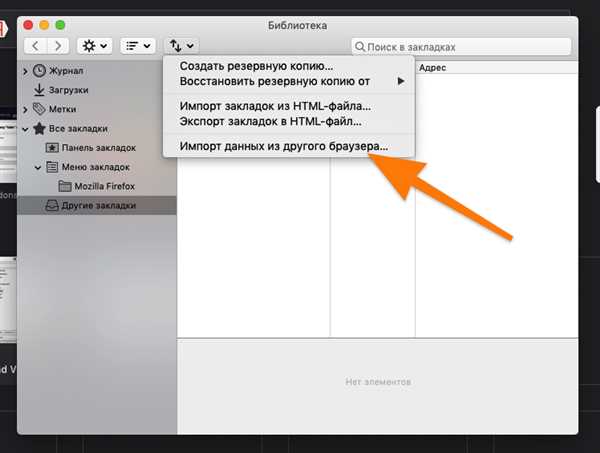The image size is (600, 453).
Task: Open the Import and Backup arrows menu
Action: pos(181,46)
